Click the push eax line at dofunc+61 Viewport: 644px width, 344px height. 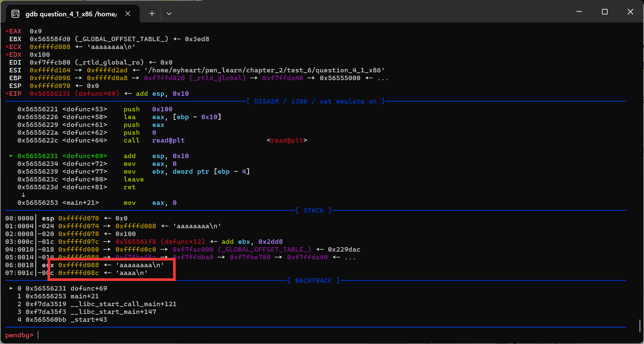[x=91, y=125]
